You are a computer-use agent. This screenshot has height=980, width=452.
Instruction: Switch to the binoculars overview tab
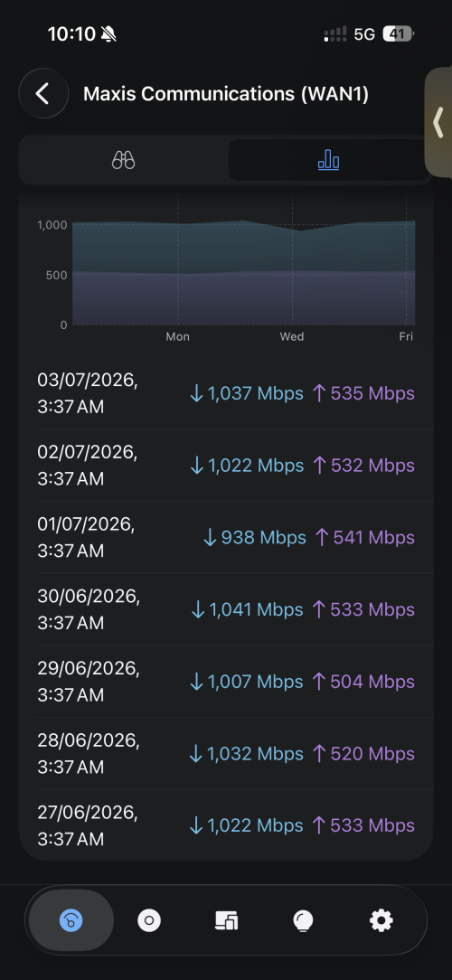pos(124,161)
